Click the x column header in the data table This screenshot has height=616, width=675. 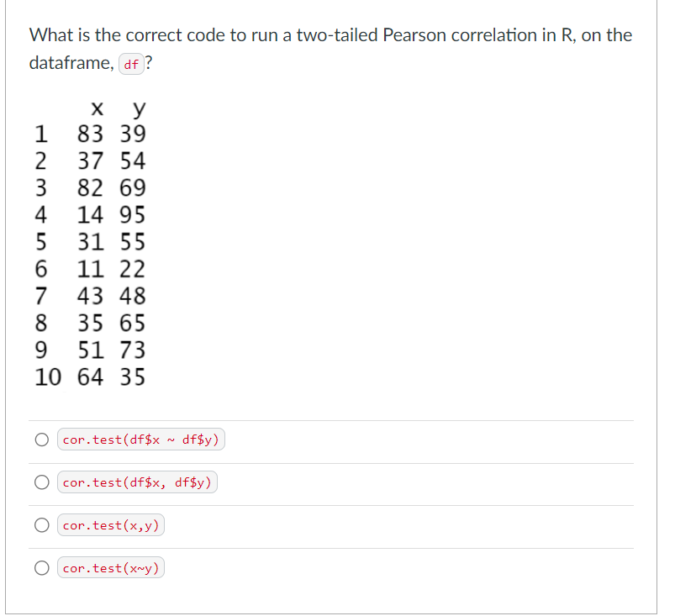tap(97, 108)
